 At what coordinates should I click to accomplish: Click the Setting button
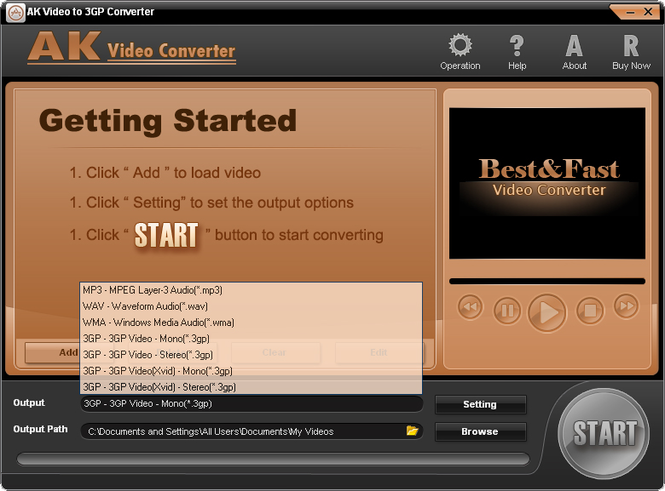tap(481, 405)
